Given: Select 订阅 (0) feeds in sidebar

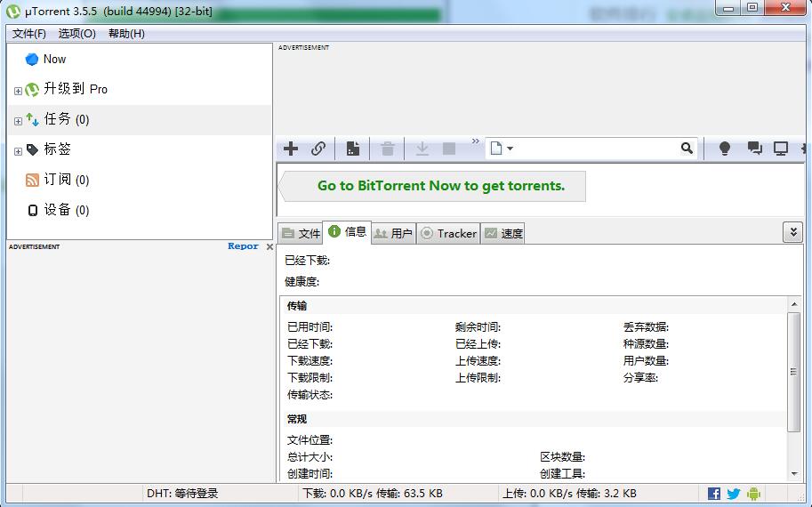Looking at the screenshot, I should click(x=66, y=180).
